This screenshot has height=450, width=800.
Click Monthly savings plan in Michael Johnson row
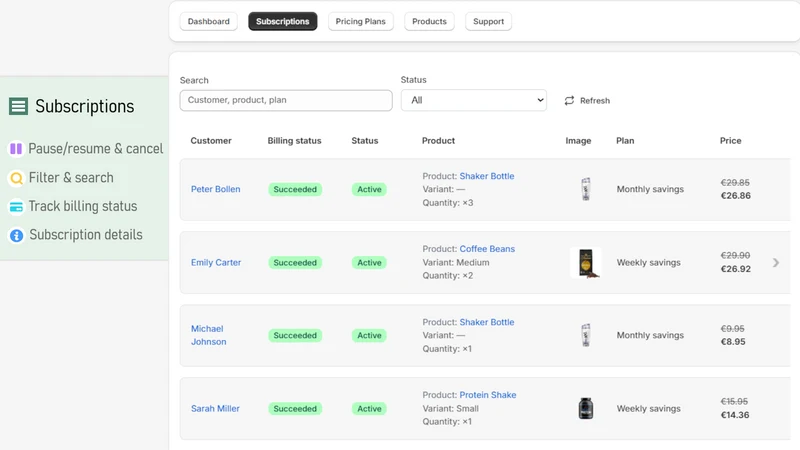[650, 335]
